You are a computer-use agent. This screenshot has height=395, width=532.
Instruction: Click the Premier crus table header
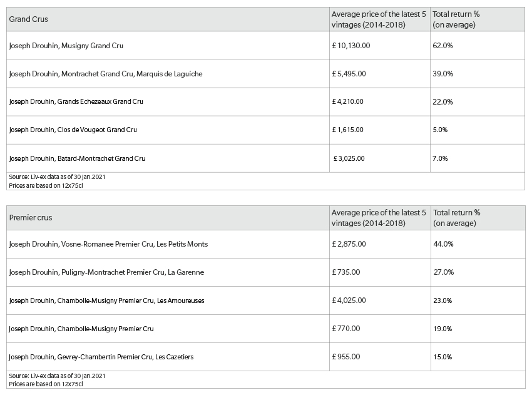pyautogui.click(x=31, y=218)
